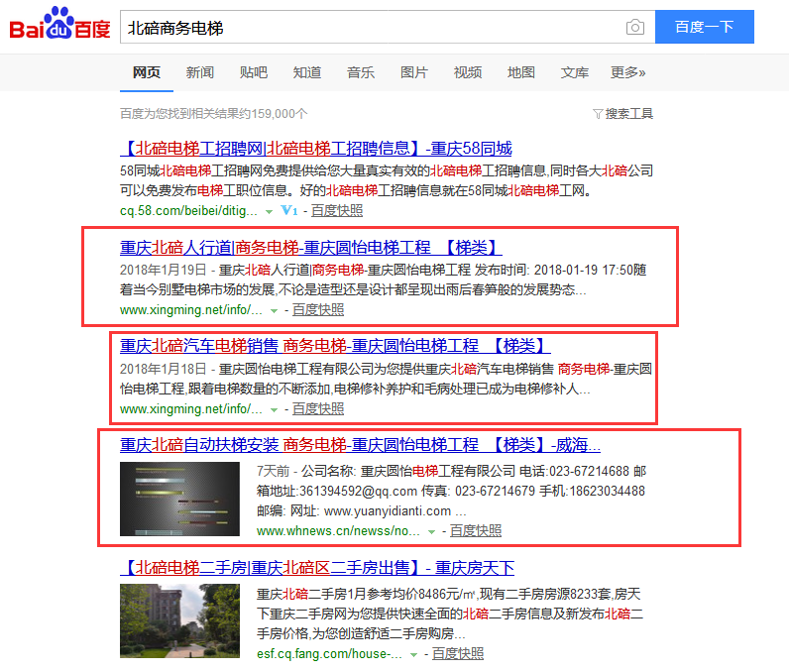The image size is (789, 672).
Task: Expand dropdown arrow beside whnews.cn URL
Action: point(431,531)
